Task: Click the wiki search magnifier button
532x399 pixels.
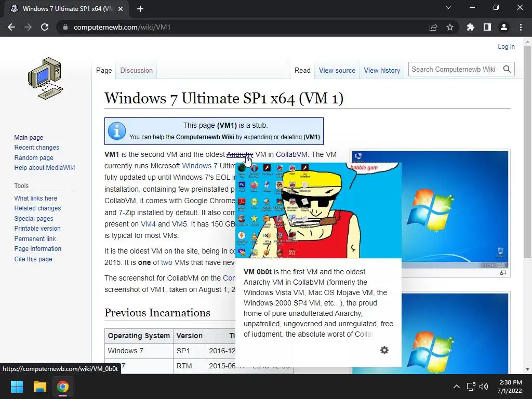Action: [x=507, y=69]
